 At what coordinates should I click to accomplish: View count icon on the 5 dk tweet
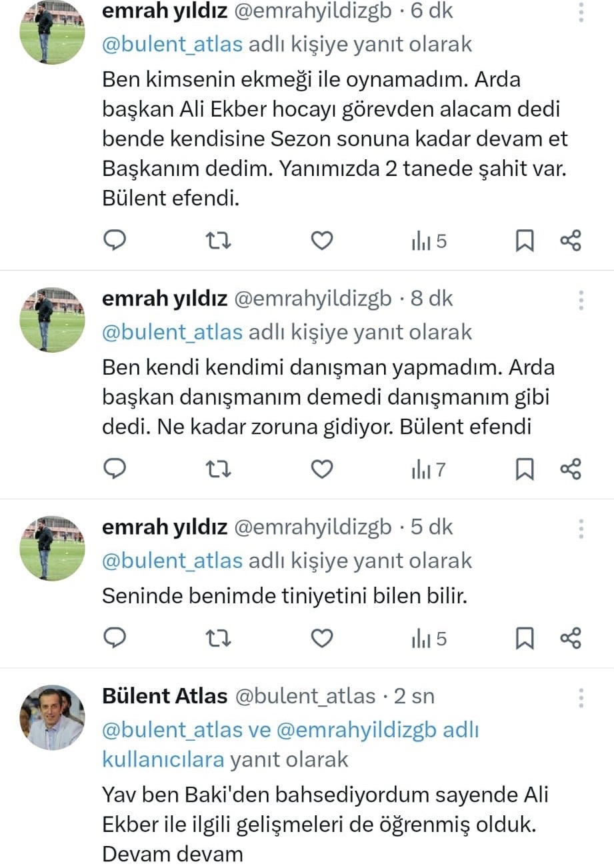(x=428, y=639)
